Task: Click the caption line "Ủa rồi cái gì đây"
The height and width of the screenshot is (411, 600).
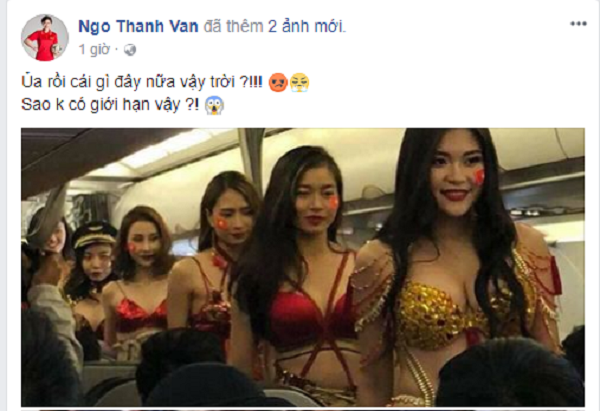Action: [x=142, y=82]
